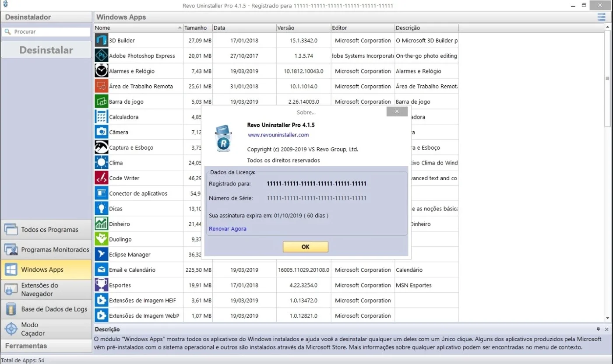
Task: Click the Email e Calendário icon
Action: click(x=102, y=270)
